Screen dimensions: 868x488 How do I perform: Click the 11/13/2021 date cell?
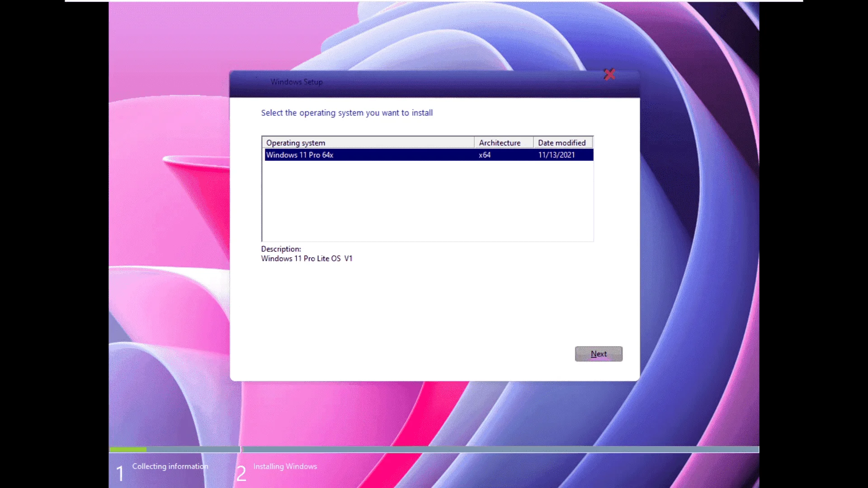click(557, 155)
